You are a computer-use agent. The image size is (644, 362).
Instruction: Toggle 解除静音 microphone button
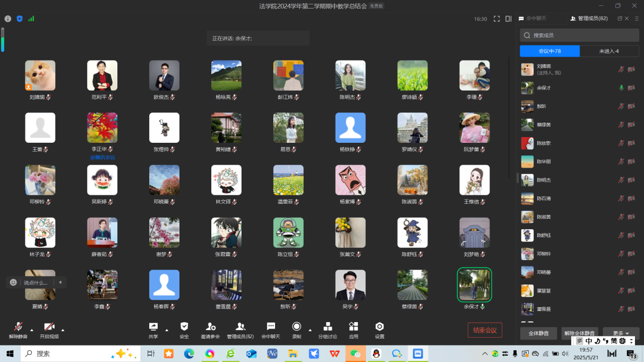pos(18,327)
